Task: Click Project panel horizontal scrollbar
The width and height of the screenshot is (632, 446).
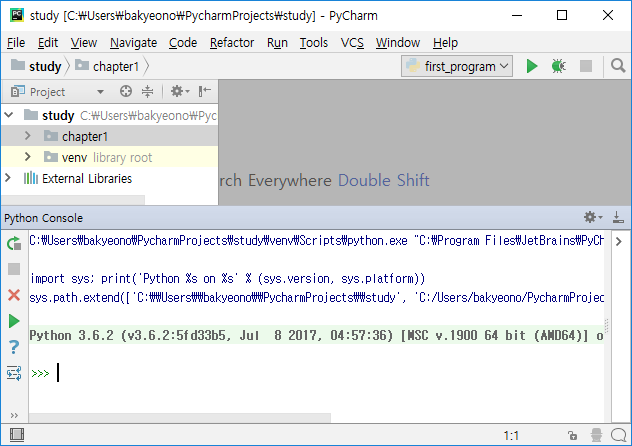Action: pyautogui.click(x=73, y=200)
